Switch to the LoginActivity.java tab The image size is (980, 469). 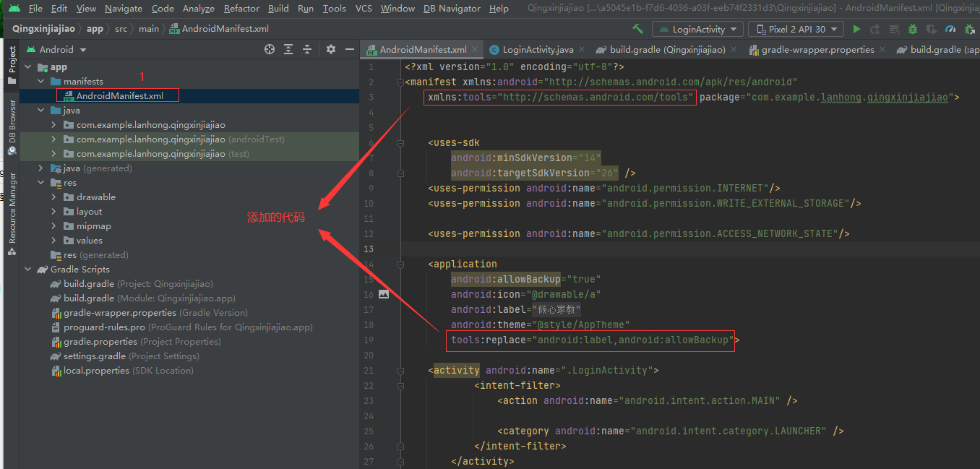pyautogui.click(x=538, y=50)
